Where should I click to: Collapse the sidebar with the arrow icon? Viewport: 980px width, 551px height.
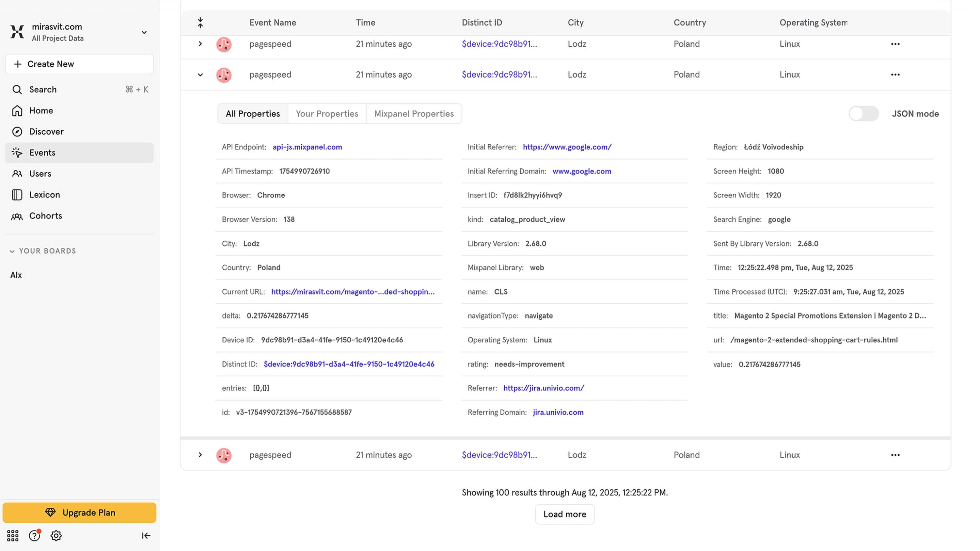[x=146, y=535]
